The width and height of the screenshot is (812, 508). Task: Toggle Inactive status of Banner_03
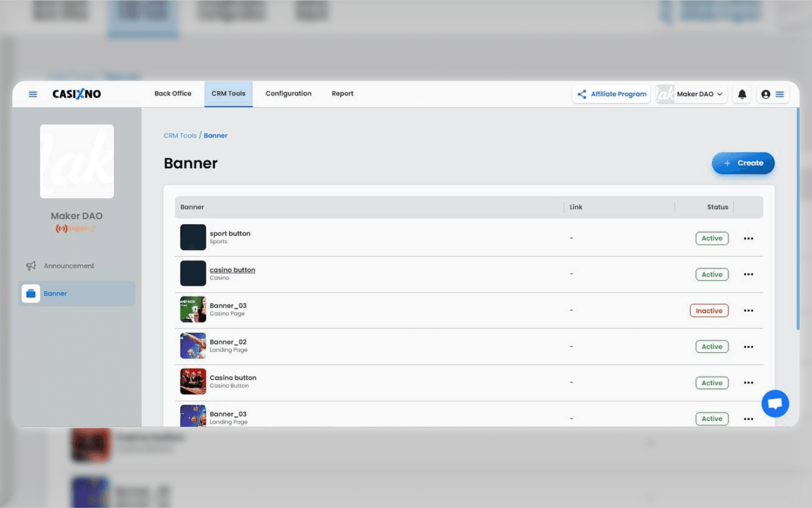click(x=709, y=310)
